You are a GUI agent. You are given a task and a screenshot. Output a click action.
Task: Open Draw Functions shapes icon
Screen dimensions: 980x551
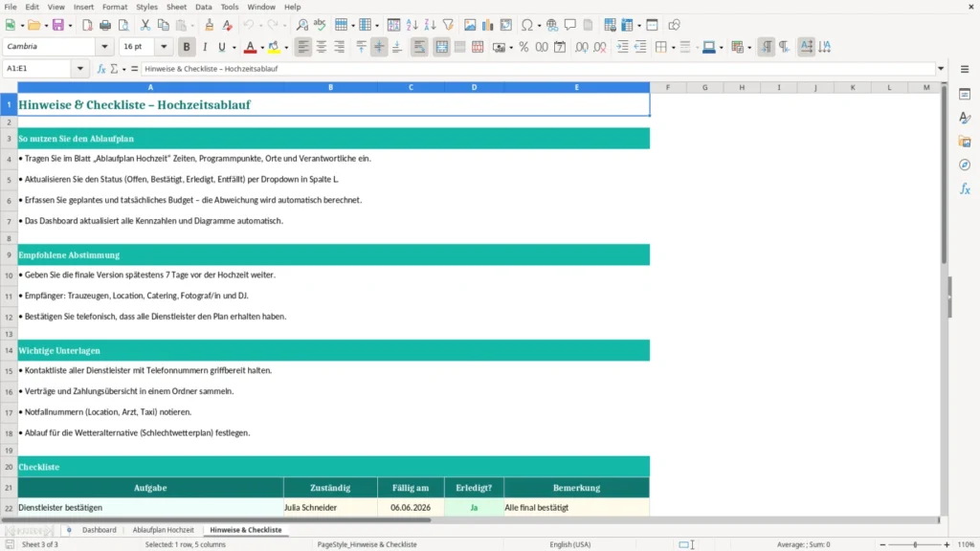pyautogui.click(x=674, y=25)
